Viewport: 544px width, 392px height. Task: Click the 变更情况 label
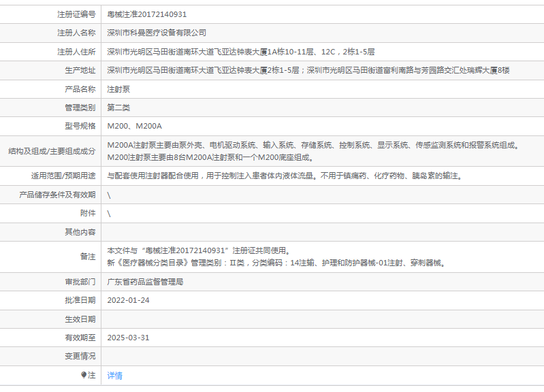[80, 356]
